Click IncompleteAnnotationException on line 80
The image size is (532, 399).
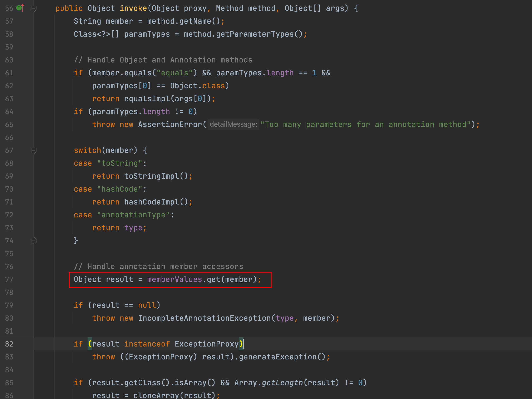205,318
